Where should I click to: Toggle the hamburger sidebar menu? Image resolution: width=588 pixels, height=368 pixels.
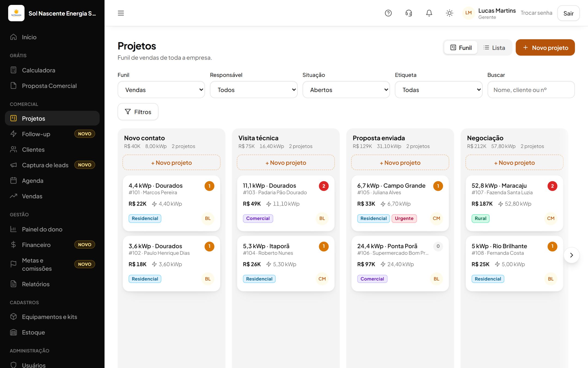[x=121, y=13]
